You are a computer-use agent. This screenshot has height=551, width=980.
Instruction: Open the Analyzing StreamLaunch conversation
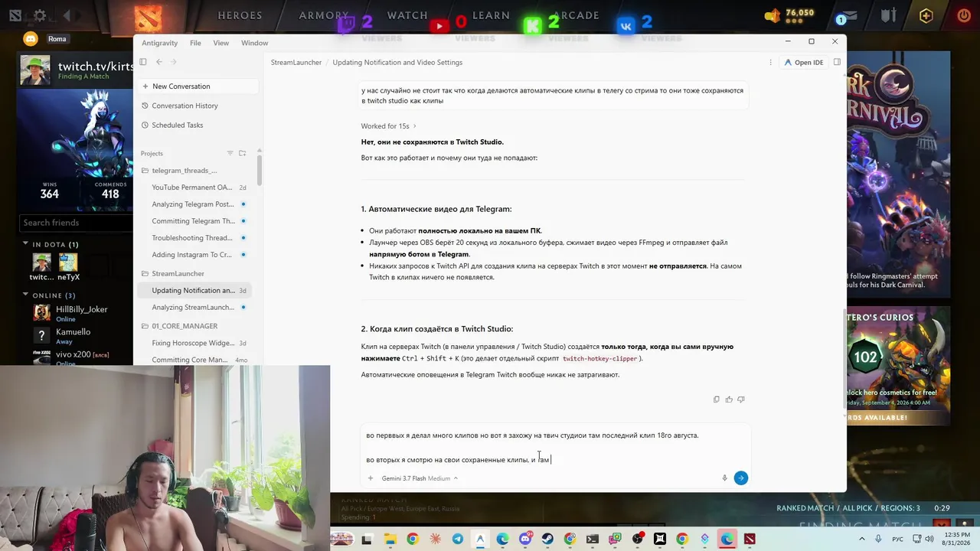[195, 307]
